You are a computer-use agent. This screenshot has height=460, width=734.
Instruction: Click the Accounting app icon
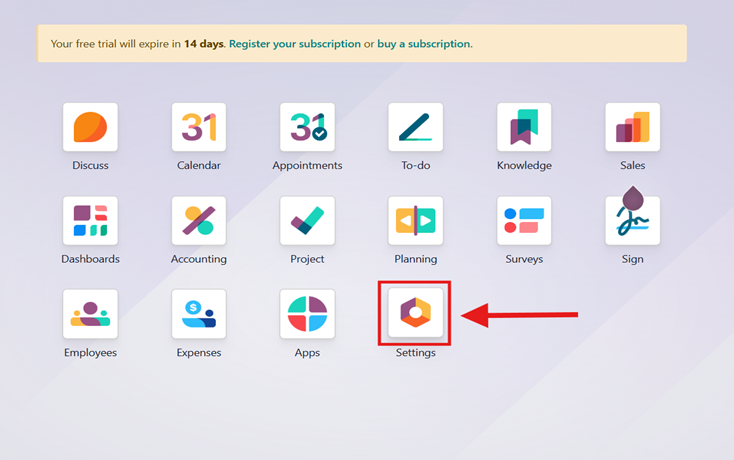coord(198,220)
